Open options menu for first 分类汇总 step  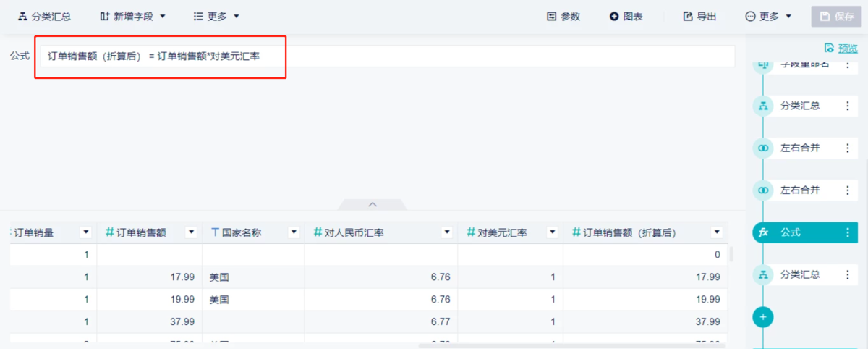click(x=848, y=106)
